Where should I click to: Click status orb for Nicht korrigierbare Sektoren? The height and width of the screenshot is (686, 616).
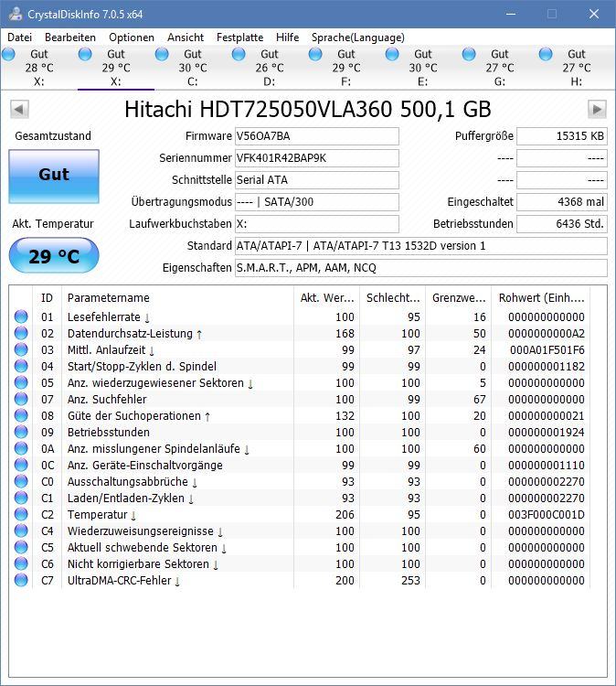point(21,563)
